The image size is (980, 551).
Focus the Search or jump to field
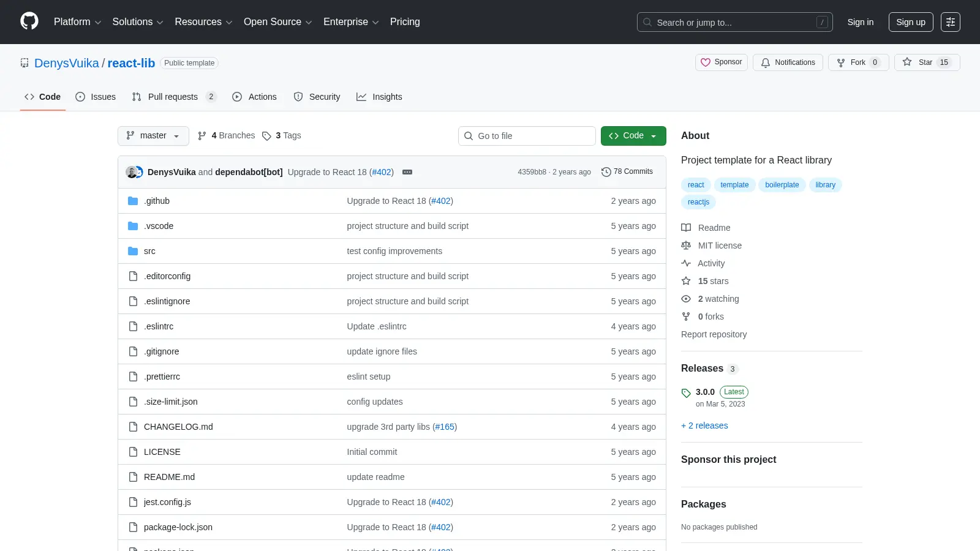(735, 22)
